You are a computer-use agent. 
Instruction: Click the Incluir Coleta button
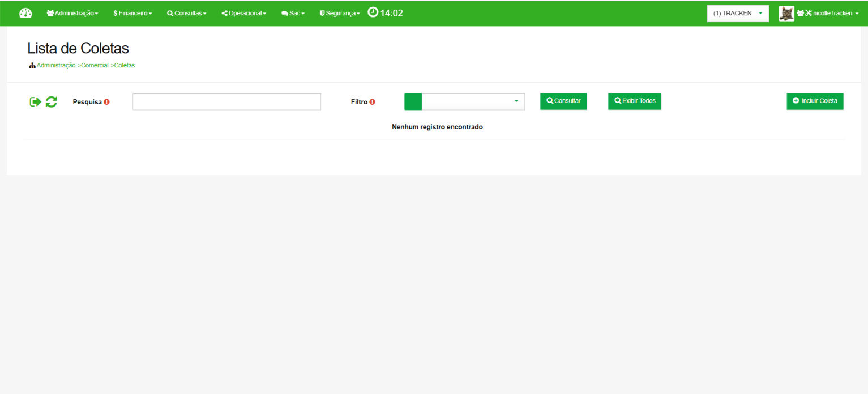coord(815,101)
